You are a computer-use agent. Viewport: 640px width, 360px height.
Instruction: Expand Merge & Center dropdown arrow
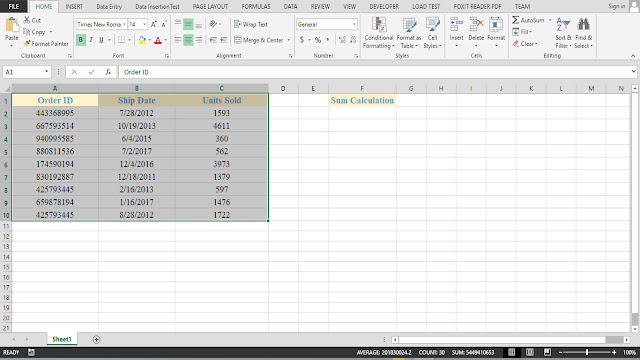click(289, 40)
